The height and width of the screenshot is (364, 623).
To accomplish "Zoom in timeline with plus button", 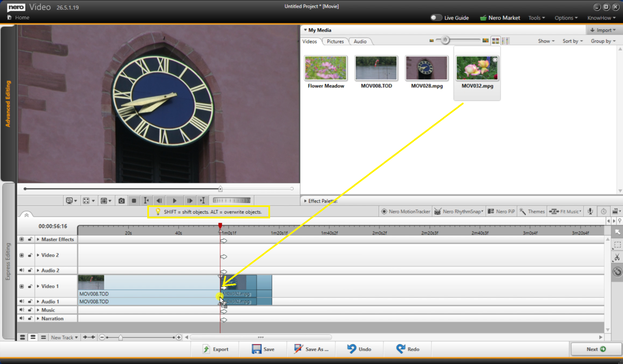I will [179, 337].
